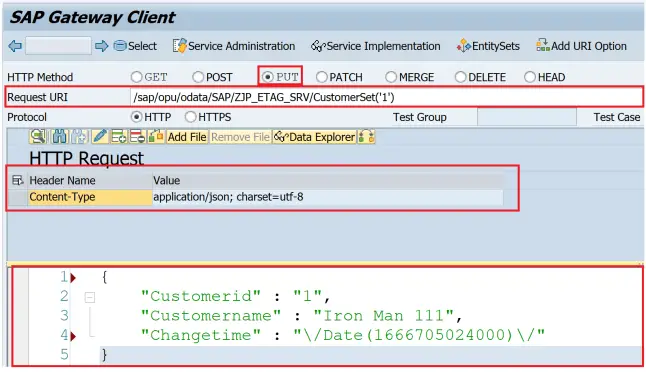The width and height of the screenshot is (646, 372).
Task: Click the Remove File button
Action: pos(240,137)
